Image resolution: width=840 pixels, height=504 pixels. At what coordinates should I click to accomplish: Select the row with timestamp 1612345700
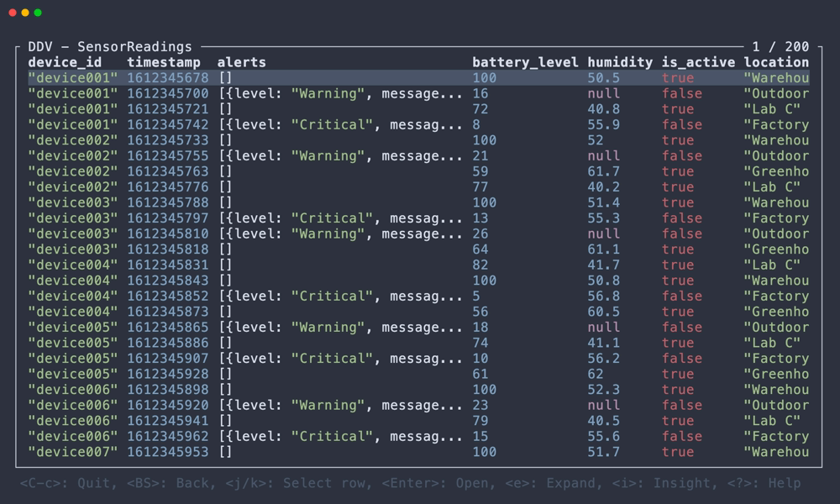(x=418, y=93)
